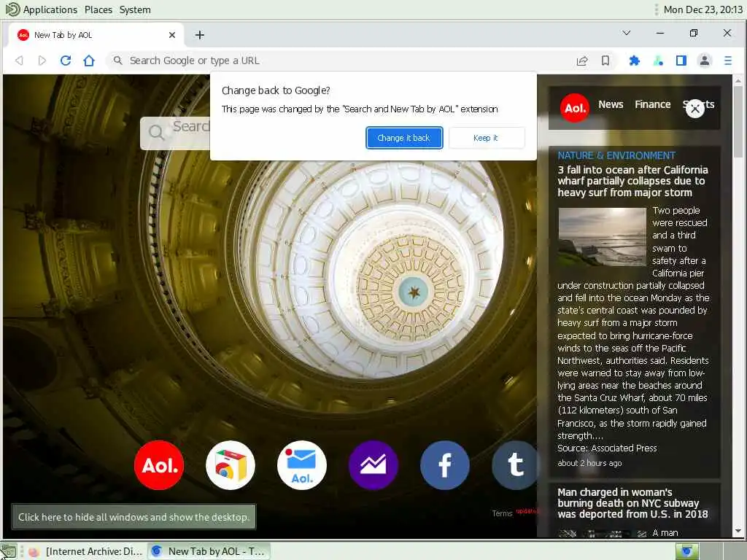
Task: Open the profile avatar icon
Action: (705, 61)
